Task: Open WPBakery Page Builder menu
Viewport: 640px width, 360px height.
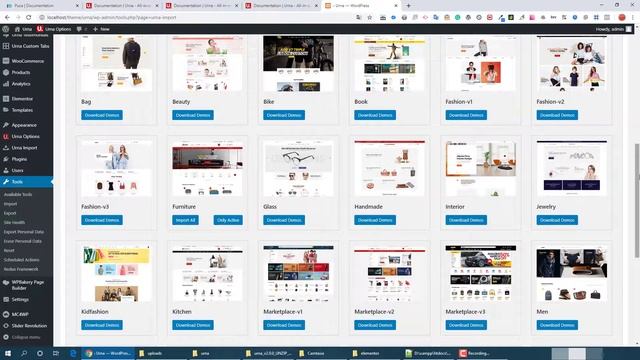Action: (x=27, y=285)
